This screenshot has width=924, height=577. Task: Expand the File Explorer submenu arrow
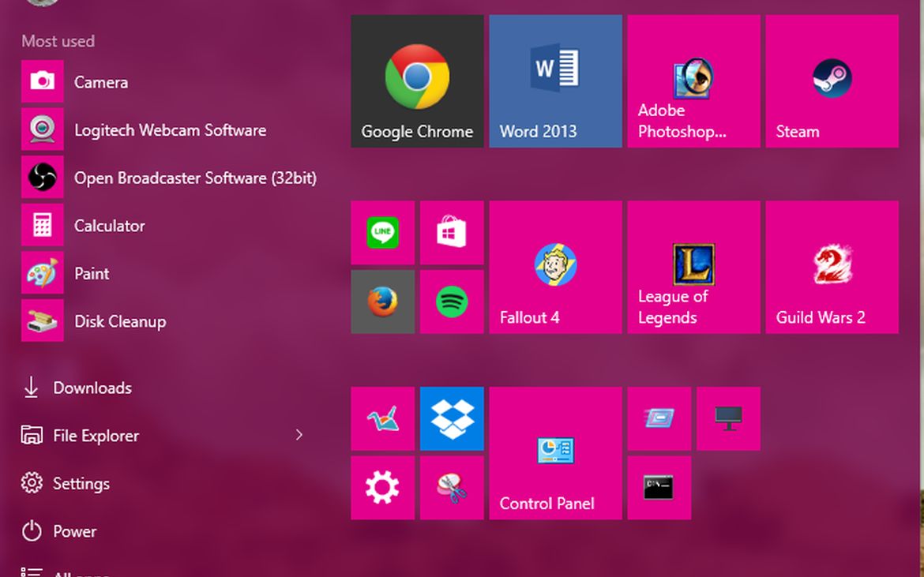tap(299, 435)
